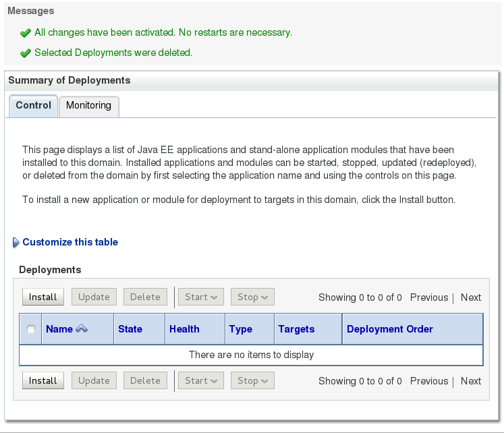Click the bottom Previous pagination link

tap(429, 381)
